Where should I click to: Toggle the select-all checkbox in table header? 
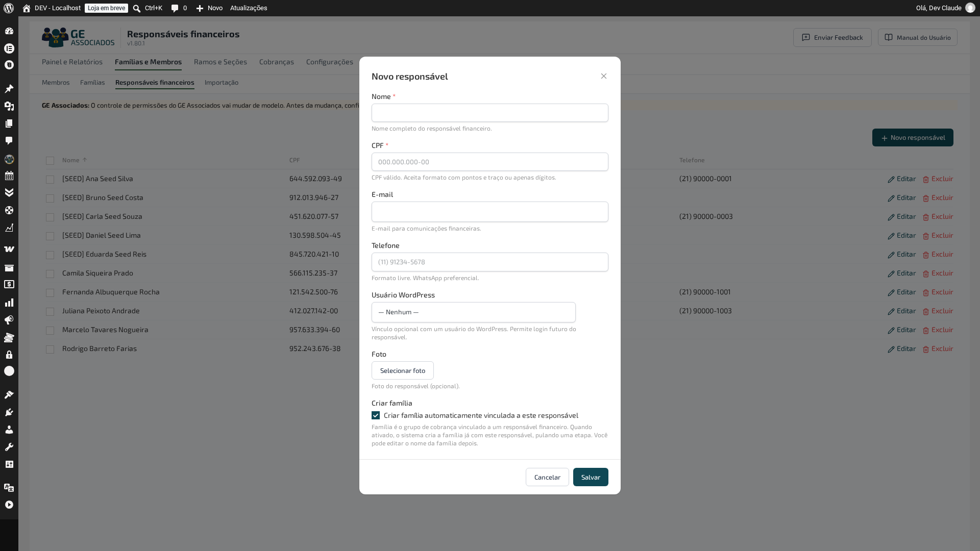50,161
